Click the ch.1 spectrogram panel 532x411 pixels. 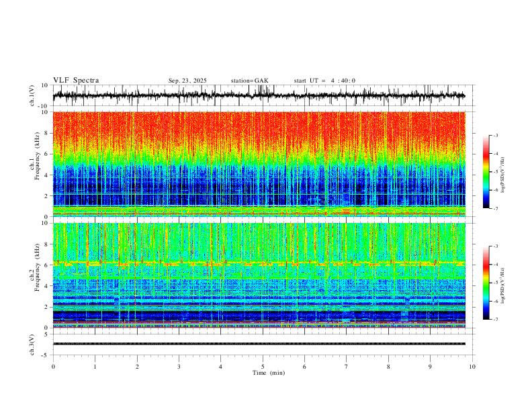[259, 164]
